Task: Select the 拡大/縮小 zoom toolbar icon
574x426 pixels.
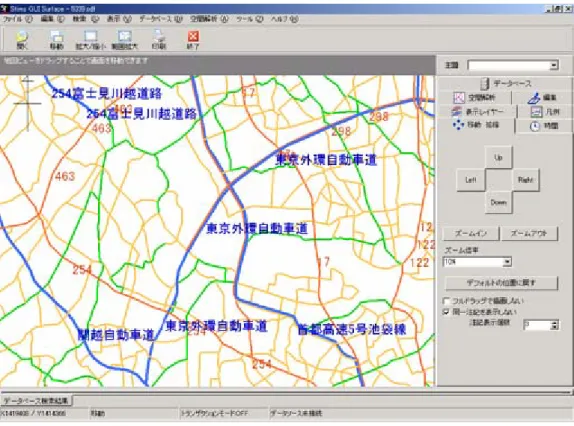Action: pyautogui.click(x=90, y=40)
